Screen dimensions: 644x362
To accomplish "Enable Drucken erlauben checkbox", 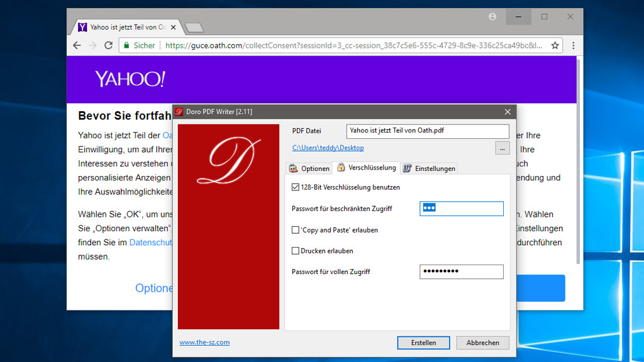I will pyautogui.click(x=296, y=251).
